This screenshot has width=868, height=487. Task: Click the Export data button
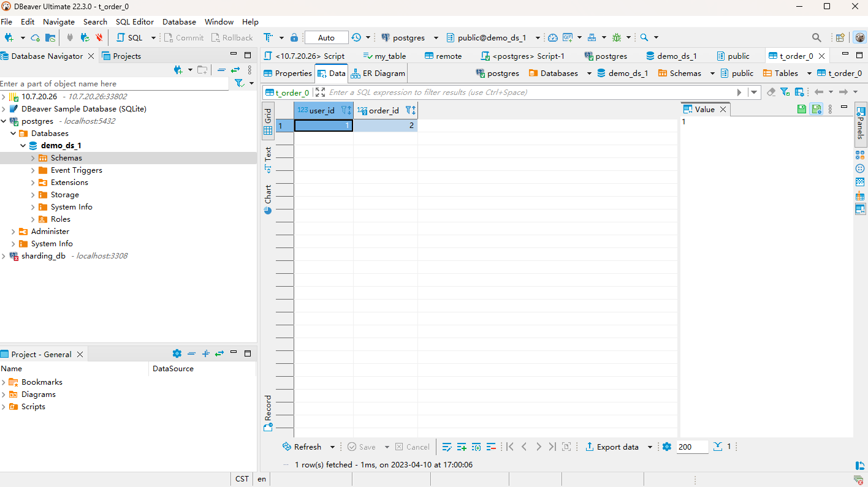[x=612, y=447]
